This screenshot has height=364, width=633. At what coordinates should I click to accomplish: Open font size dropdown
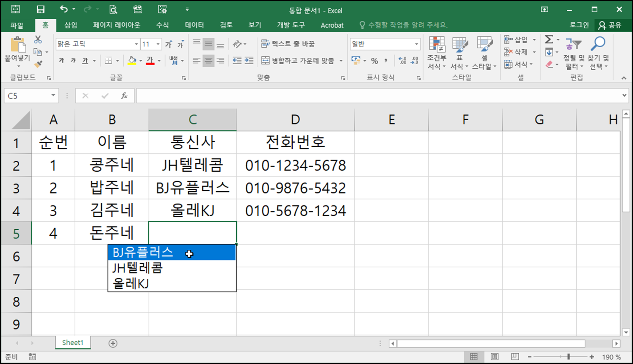(x=158, y=44)
